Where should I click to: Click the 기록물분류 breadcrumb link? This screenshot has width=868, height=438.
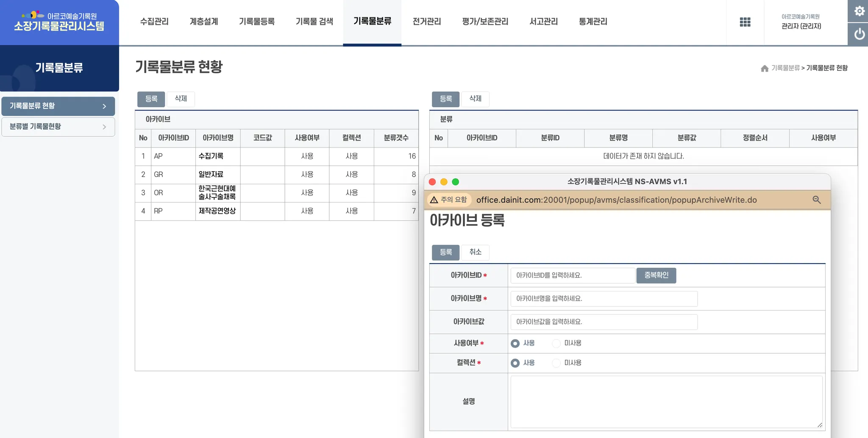[x=785, y=68]
